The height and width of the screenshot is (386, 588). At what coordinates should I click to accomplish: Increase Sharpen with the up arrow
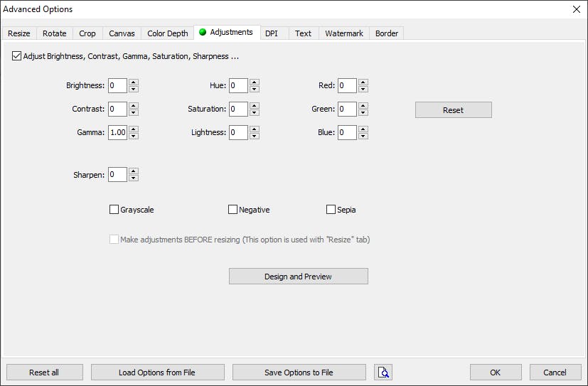134,171
